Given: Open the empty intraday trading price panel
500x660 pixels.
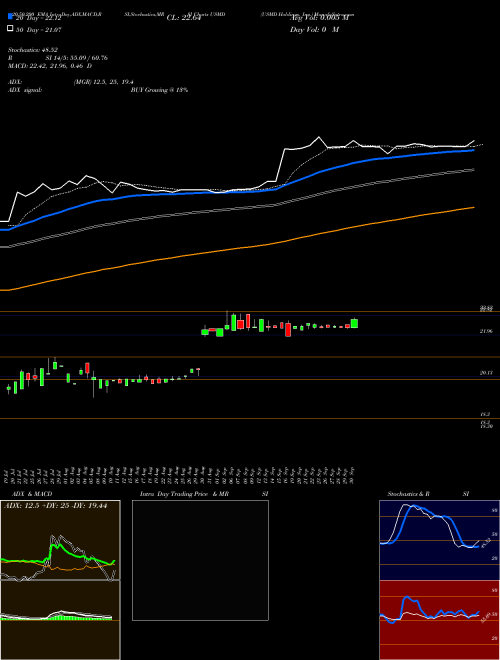Looking at the screenshot, I should tap(200, 560).
